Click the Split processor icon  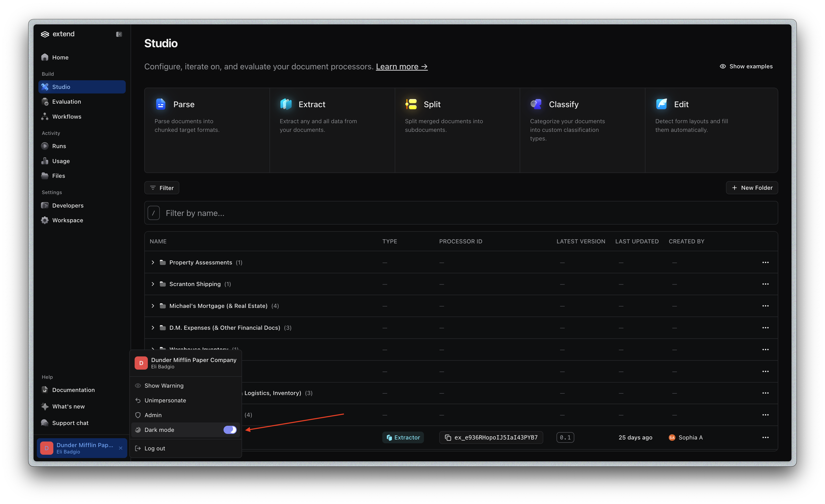click(x=411, y=104)
